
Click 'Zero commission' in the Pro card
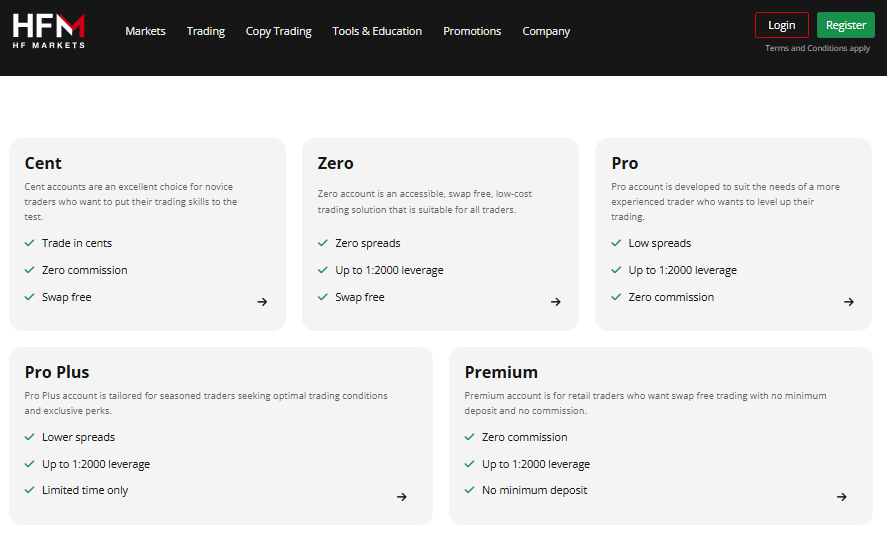pyautogui.click(x=671, y=297)
